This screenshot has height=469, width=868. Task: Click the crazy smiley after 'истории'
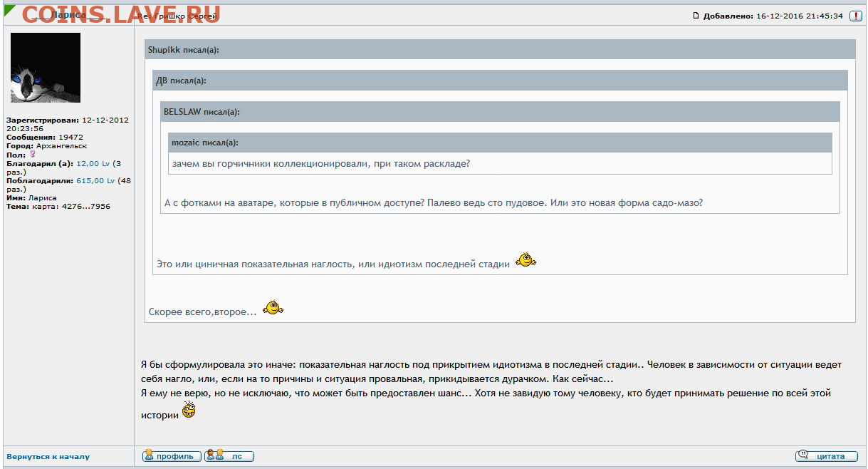pos(189,411)
